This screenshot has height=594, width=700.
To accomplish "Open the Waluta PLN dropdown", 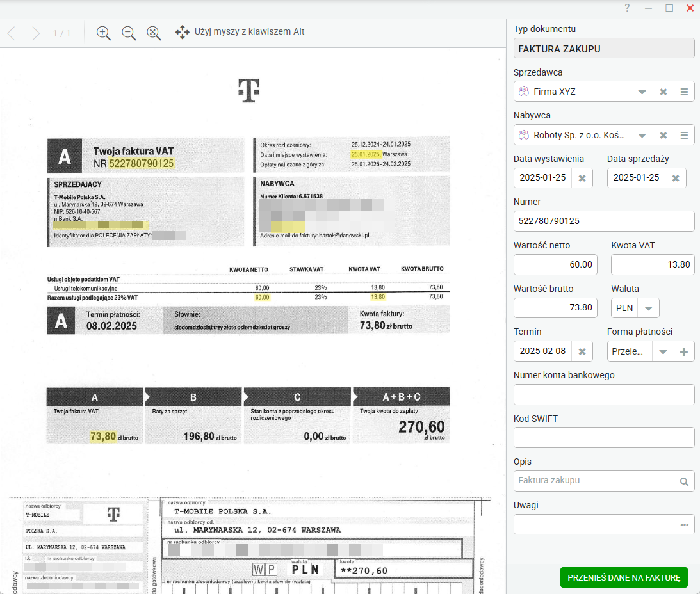I will (649, 308).
